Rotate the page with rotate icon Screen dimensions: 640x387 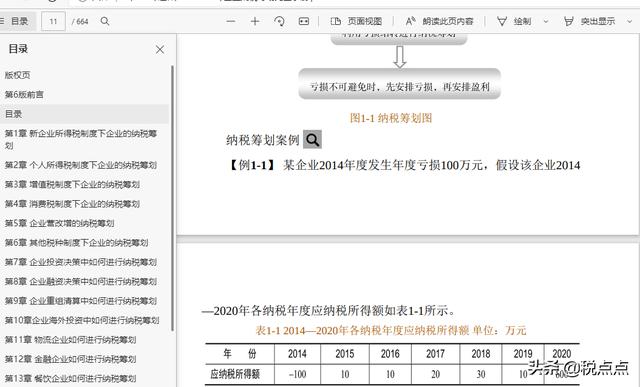(x=280, y=21)
